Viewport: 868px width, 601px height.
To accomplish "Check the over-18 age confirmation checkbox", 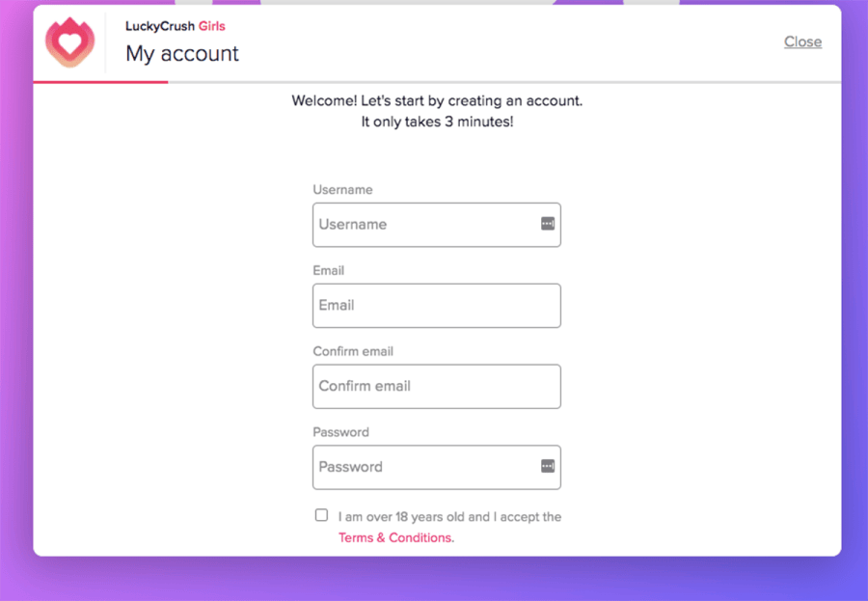I will point(321,514).
